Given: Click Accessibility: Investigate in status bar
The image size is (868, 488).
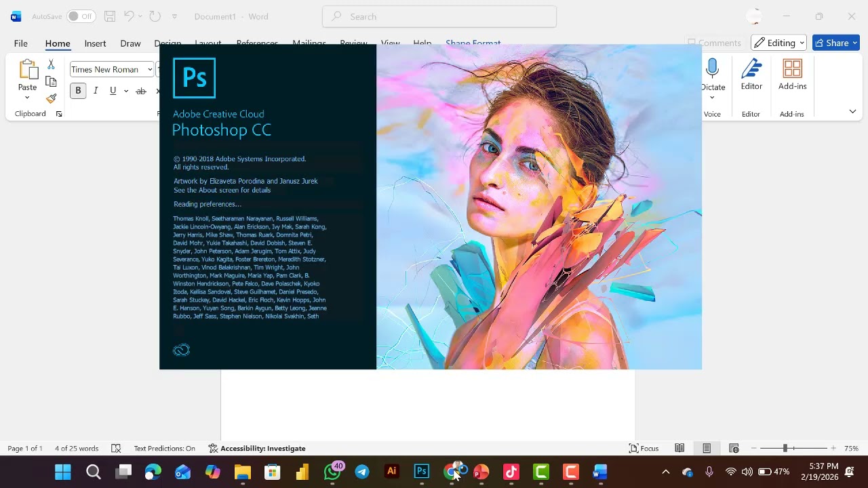Looking at the screenshot, I should (x=256, y=448).
